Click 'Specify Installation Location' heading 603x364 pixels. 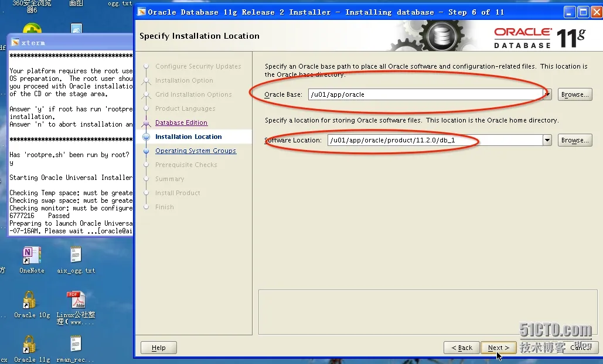tap(199, 36)
